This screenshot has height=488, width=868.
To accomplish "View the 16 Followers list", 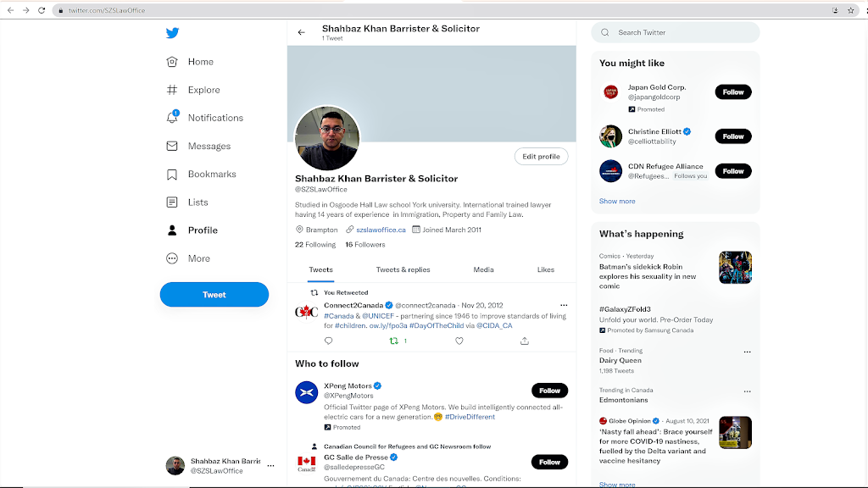I will 365,245.
